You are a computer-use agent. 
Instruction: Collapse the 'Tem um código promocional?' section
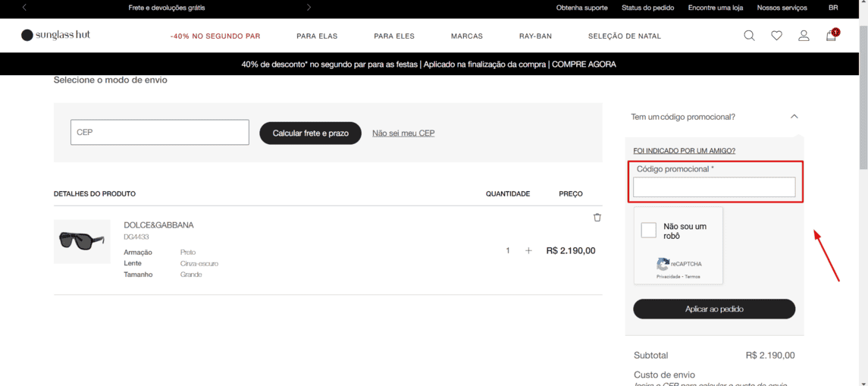tap(794, 117)
